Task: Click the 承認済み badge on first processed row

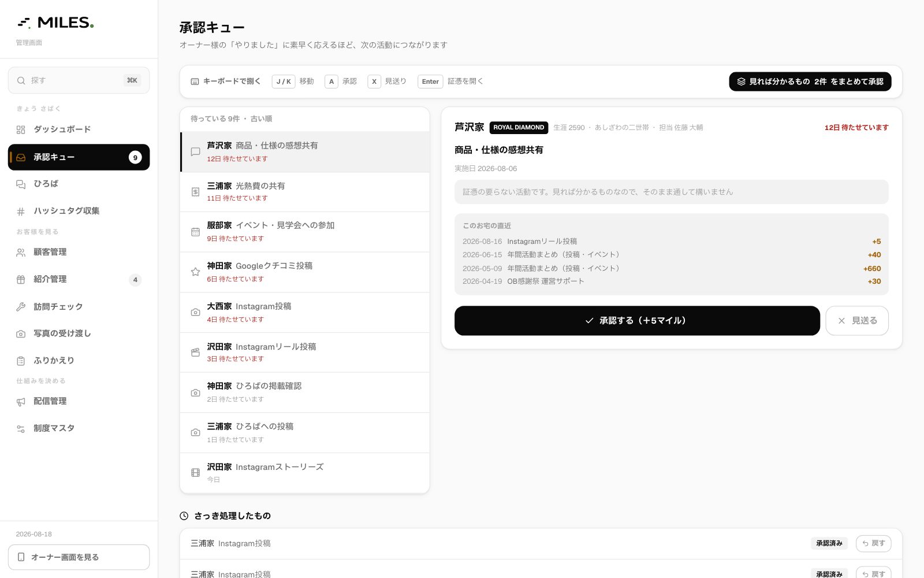Action: (x=829, y=543)
